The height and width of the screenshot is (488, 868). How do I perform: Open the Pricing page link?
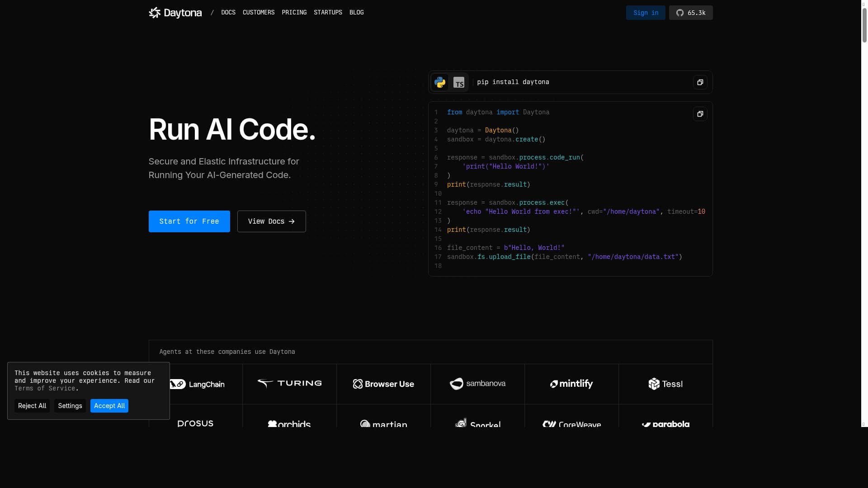click(x=294, y=13)
